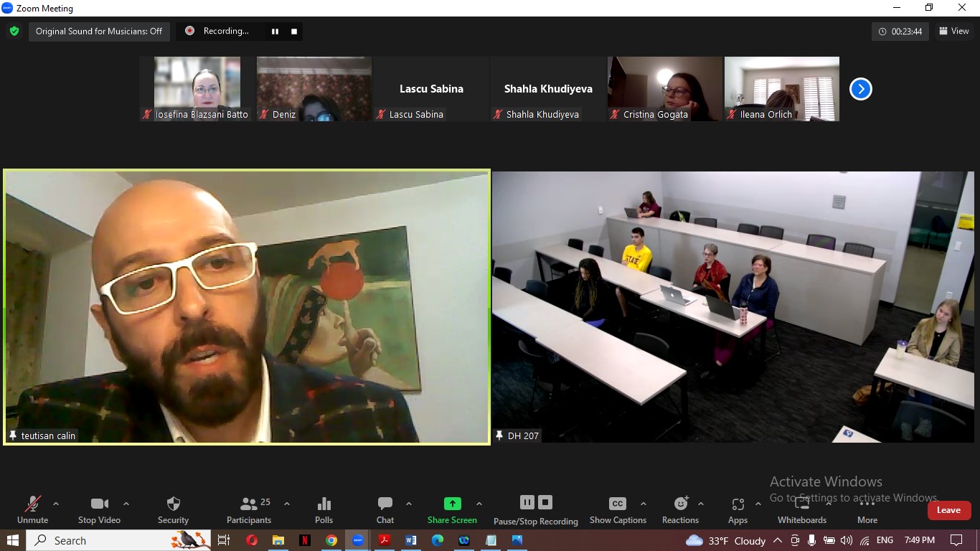Pause recording in the bottom toolbar
This screenshot has height=551, width=980.
pos(527,502)
